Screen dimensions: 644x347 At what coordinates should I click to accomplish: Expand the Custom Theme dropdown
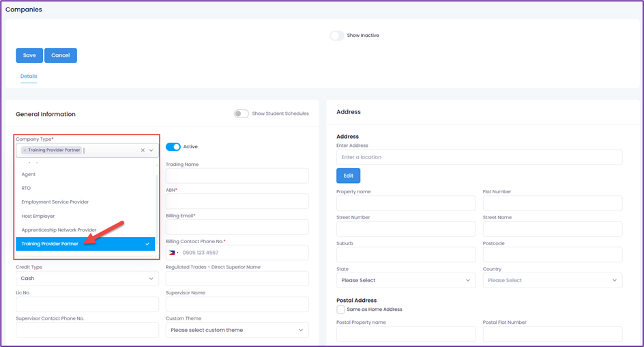pyautogui.click(x=237, y=330)
